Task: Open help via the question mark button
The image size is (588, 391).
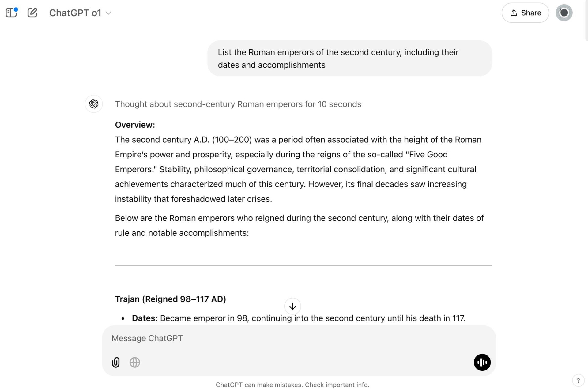Action: point(578,381)
